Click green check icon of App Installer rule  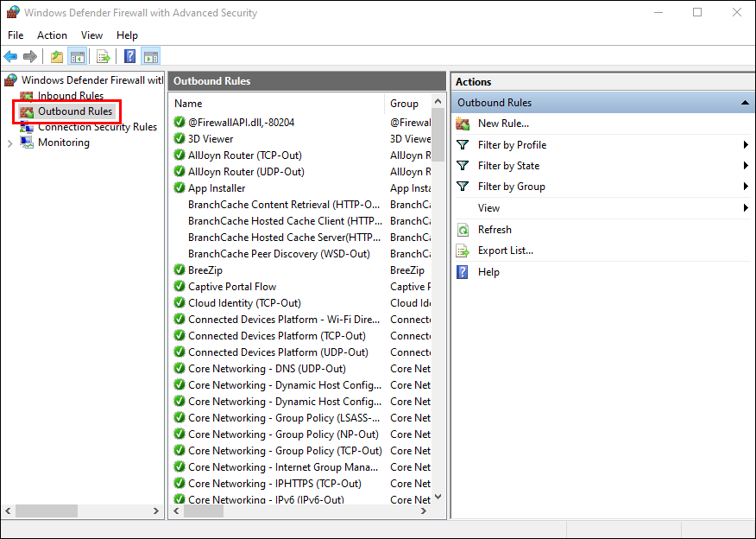[x=180, y=187]
